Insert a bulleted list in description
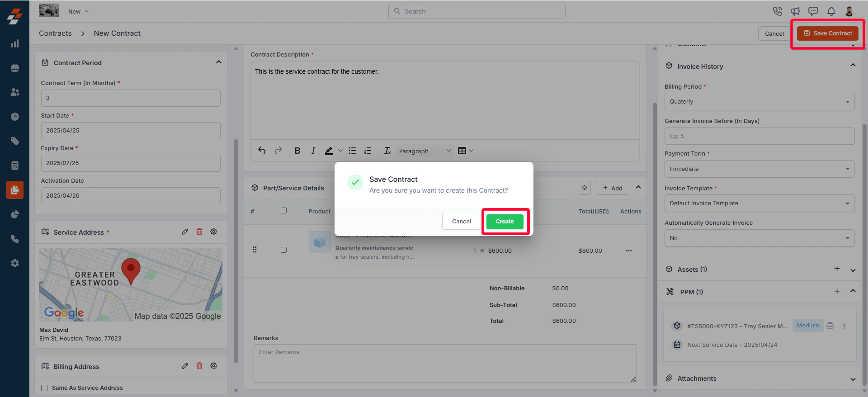Image resolution: width=868 pixels, height=397 pixels. pos(352,151)
